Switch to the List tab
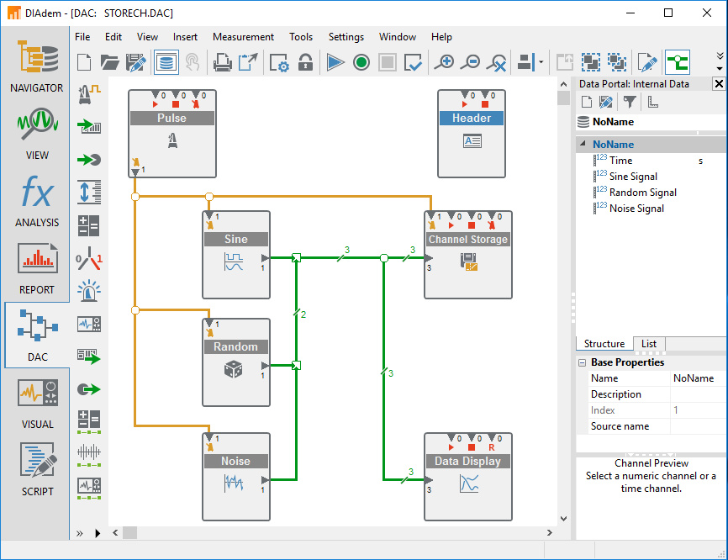This screenshot has height=560, width=728. (x=649, y=344)
